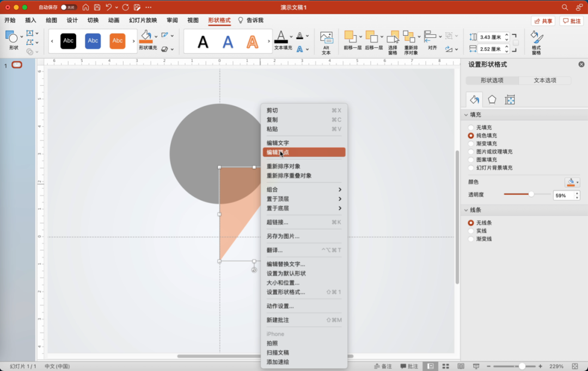Viewport: 588px width, 371px height.
Task: Open the Home icon in title bar
Action: pos(85,7)
